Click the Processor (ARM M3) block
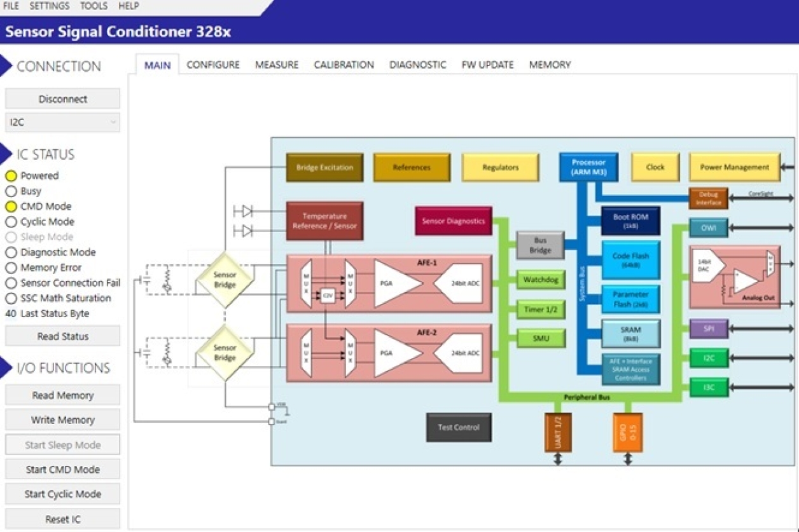Viewport: 799px width, 532px height. coord(588,167)
